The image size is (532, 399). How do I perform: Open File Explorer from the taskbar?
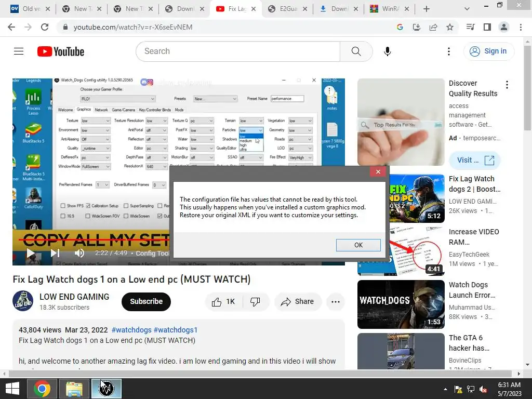(x=74, y=389)
